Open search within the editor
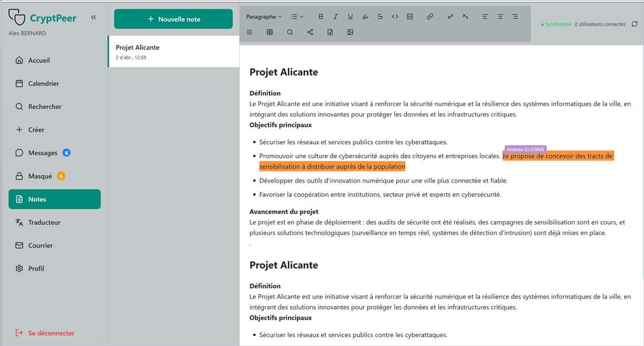Screen dimensions: 644x346 [x=289, y=32]
